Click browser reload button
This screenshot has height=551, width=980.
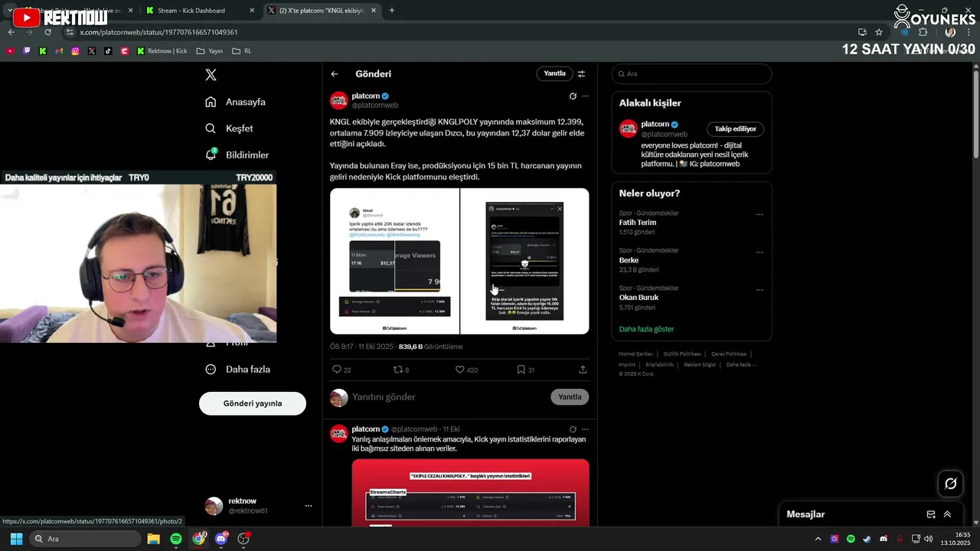pos(47,32)
